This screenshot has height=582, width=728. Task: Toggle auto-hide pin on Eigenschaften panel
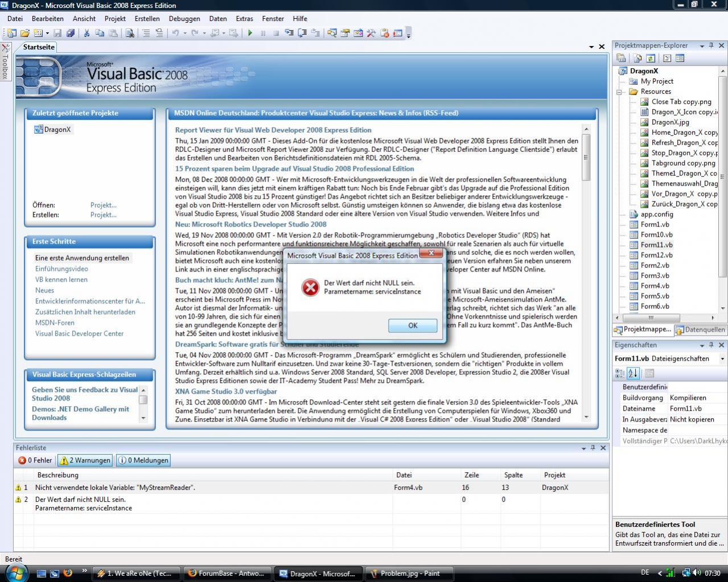(x=711, y=345)
